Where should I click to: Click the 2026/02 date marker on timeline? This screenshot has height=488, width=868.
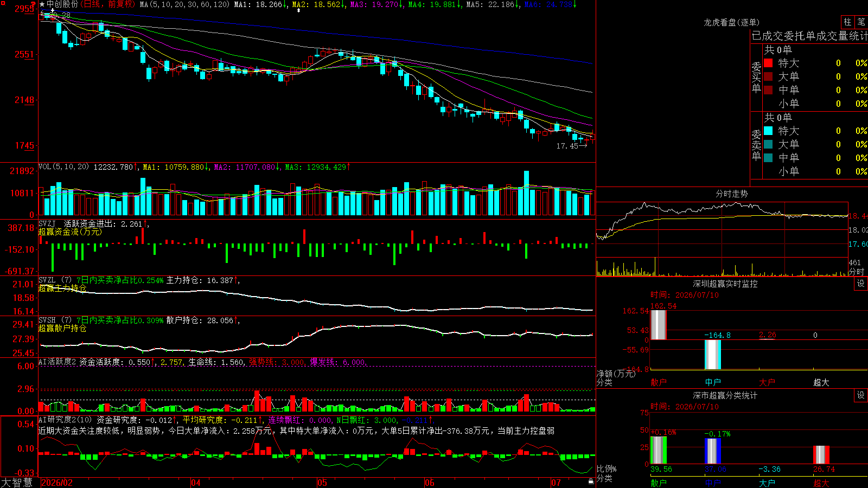tap(57, 483)
